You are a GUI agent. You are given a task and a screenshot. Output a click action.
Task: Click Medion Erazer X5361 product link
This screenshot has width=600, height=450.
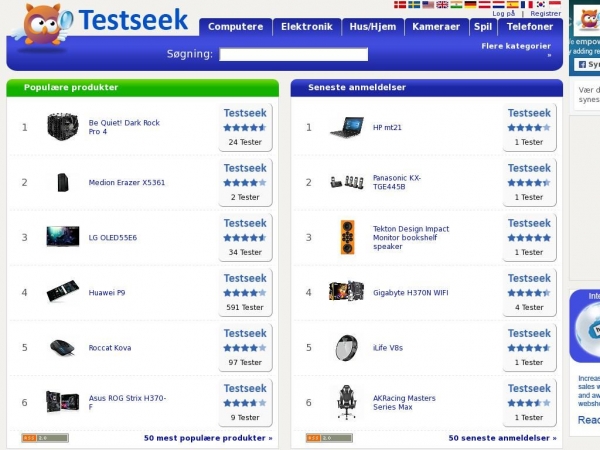[x=127, y=183]
